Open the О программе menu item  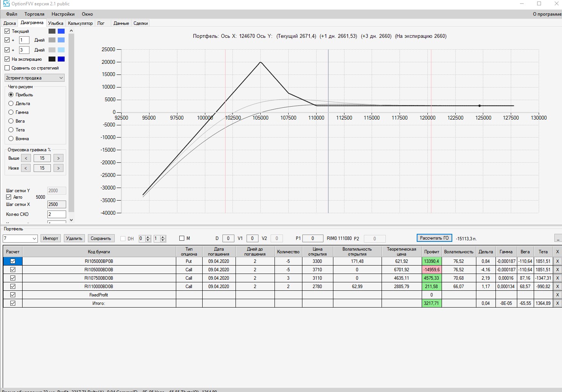point(547,14)
